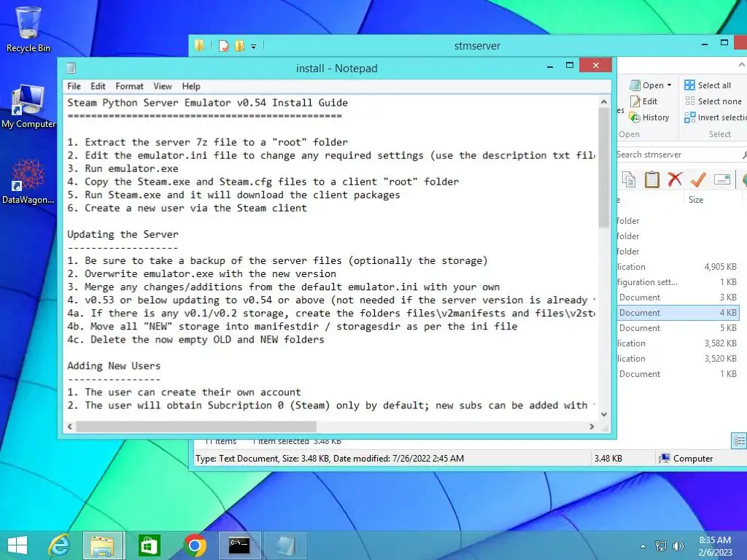The width and height of the screenshot is (747, 560).
Task: Show hidden tray icons arrow
Action: 643,546
